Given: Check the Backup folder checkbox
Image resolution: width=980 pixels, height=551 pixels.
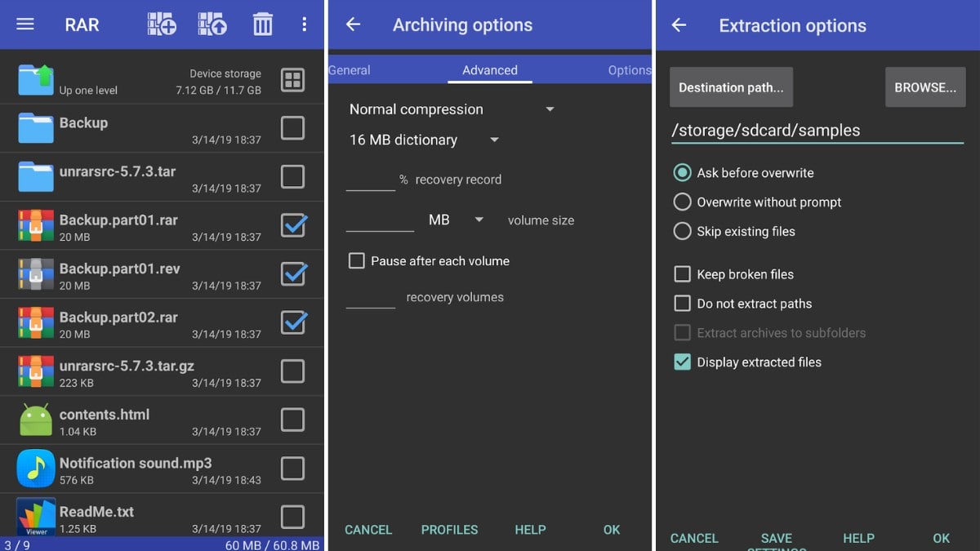Looking at the screenshot, I should tap(292, 128).
